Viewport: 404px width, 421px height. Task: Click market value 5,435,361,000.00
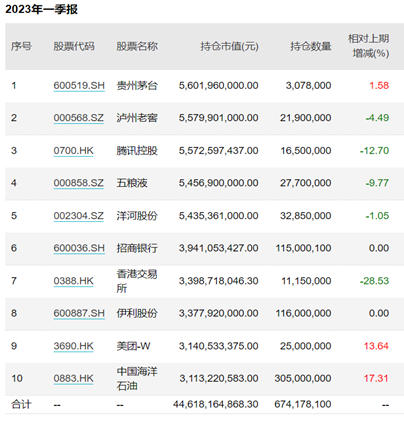219,216
